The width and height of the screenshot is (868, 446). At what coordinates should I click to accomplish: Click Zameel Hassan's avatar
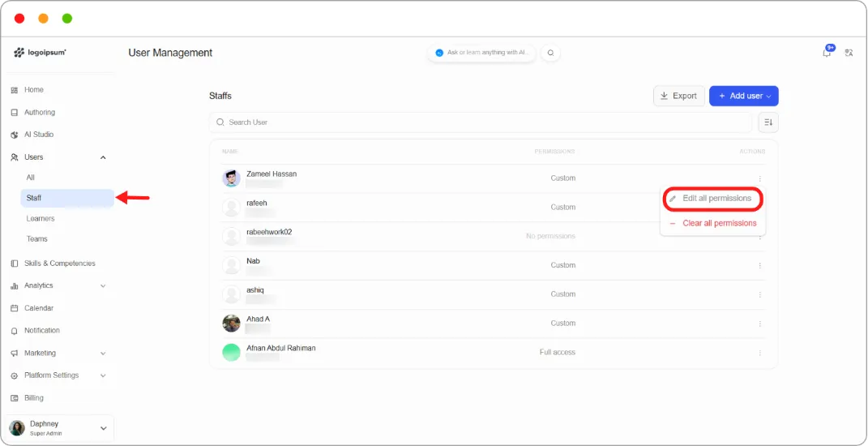point(232,178)
